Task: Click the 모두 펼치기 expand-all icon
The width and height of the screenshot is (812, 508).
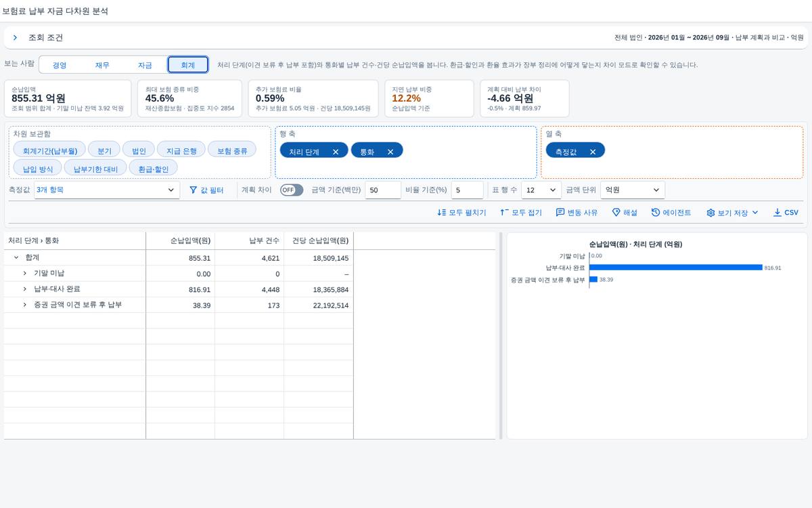Action: click(x=442, y=213)
